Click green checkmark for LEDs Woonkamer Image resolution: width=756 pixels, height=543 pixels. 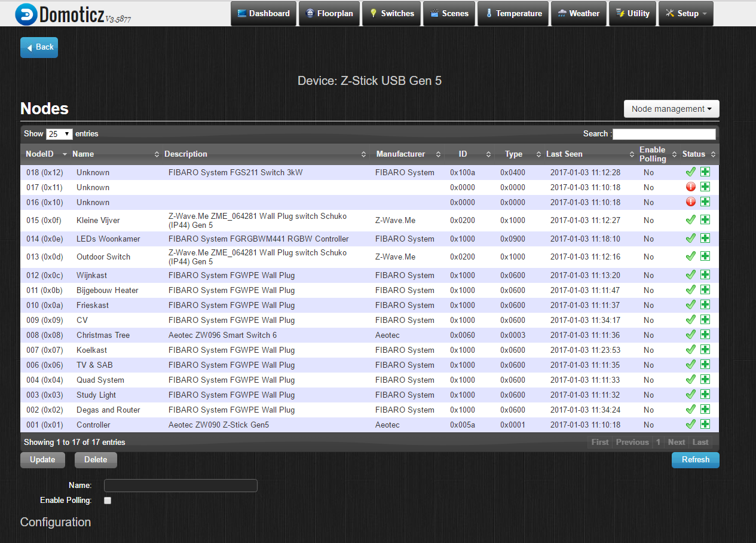(691, 238)
